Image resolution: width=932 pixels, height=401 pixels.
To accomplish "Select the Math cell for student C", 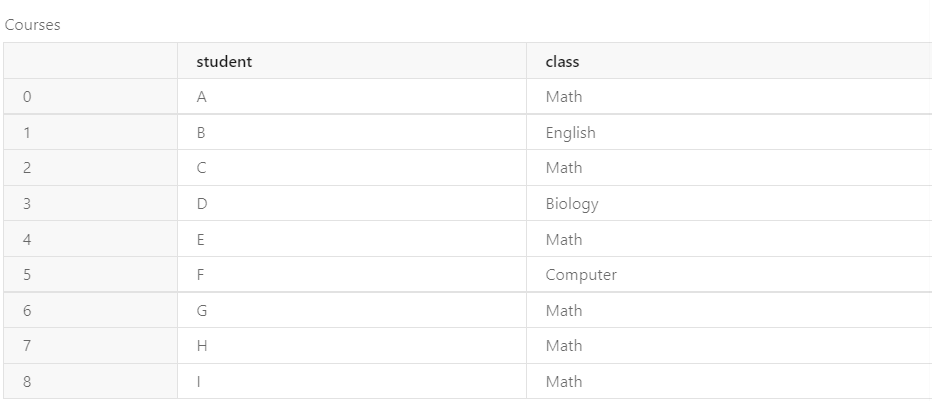I will [564, 168].
